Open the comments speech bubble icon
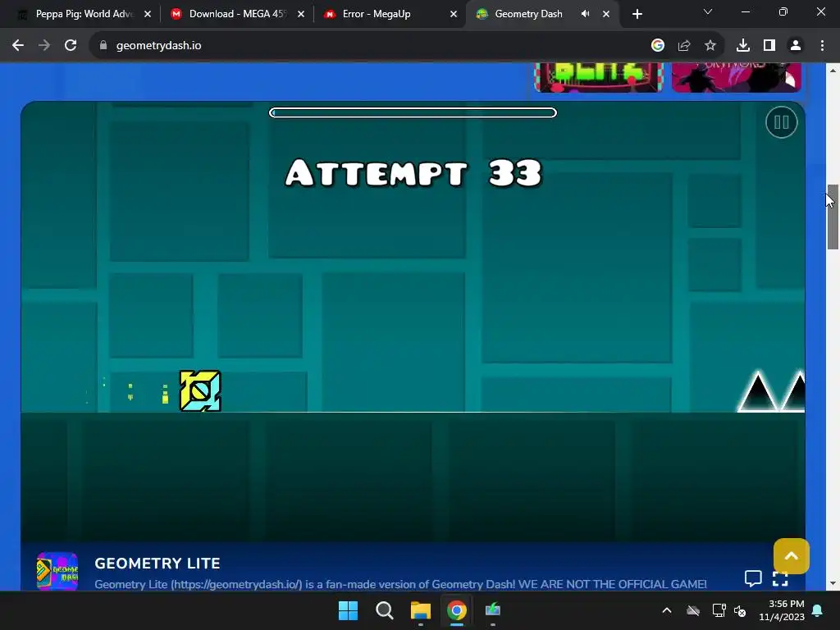Screen dimensions: 840x630 tap(753, 578)
